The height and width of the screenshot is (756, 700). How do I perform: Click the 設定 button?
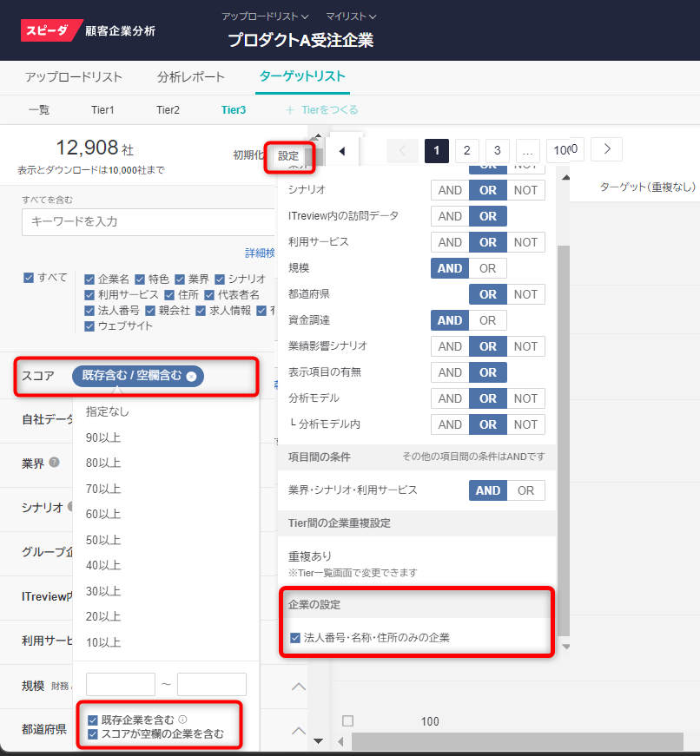coord(288,155)
